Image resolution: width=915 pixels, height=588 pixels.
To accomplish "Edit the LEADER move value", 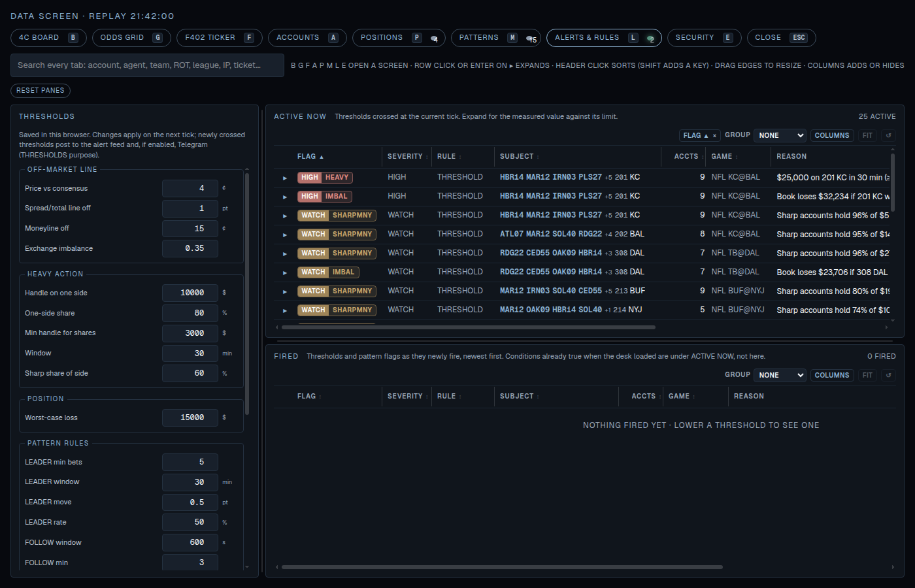I will (x=190, y=502).
